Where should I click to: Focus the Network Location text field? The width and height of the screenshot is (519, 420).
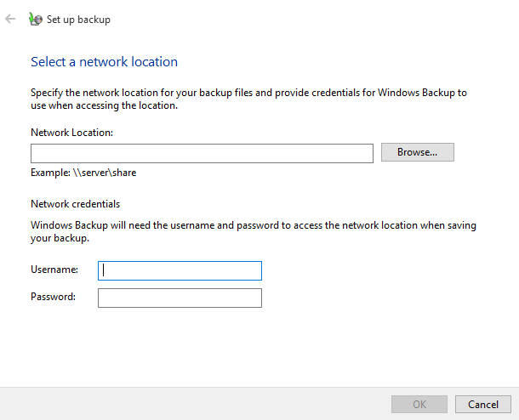point(202,153)
